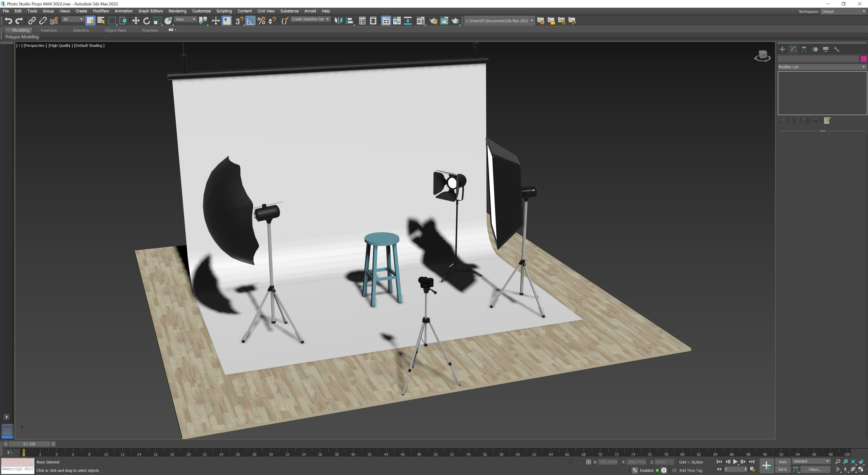Toggle Angle Snap on toolbar
Image resolution: width=868 pixels, height=475 pixels.
coord(250,21)
